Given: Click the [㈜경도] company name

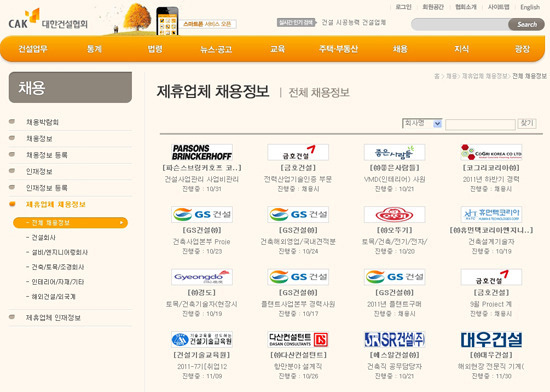Looking at the screenshot, I should click(x=202, y=292).
